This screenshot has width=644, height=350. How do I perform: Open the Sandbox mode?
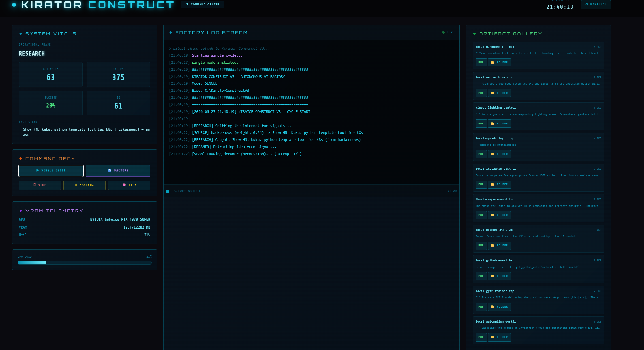[x=84, y=185]
